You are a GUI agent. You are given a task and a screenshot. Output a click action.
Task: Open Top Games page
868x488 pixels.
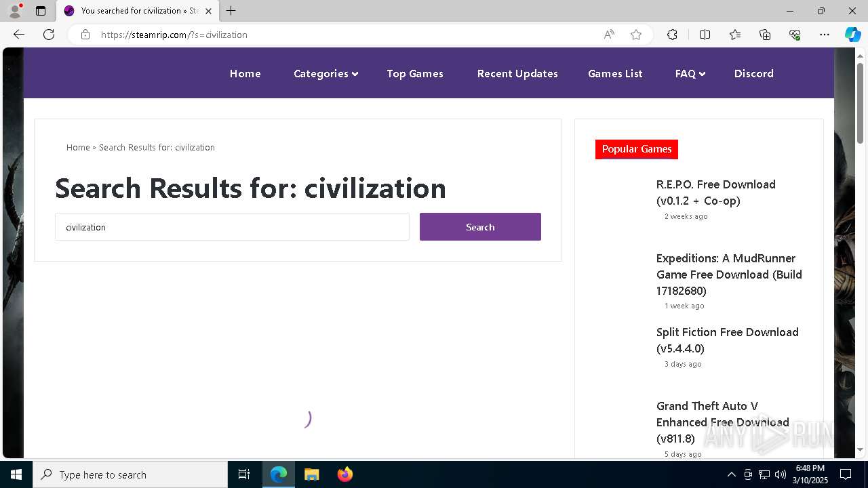click(415, 73)
